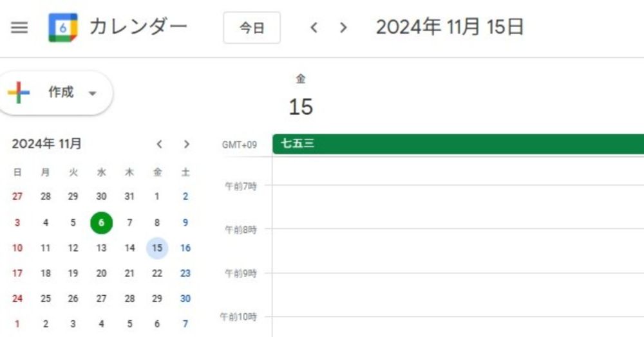Select October 27 in mini calendar
The height and width of the screenshot is (337, 644).
(17, 197)
